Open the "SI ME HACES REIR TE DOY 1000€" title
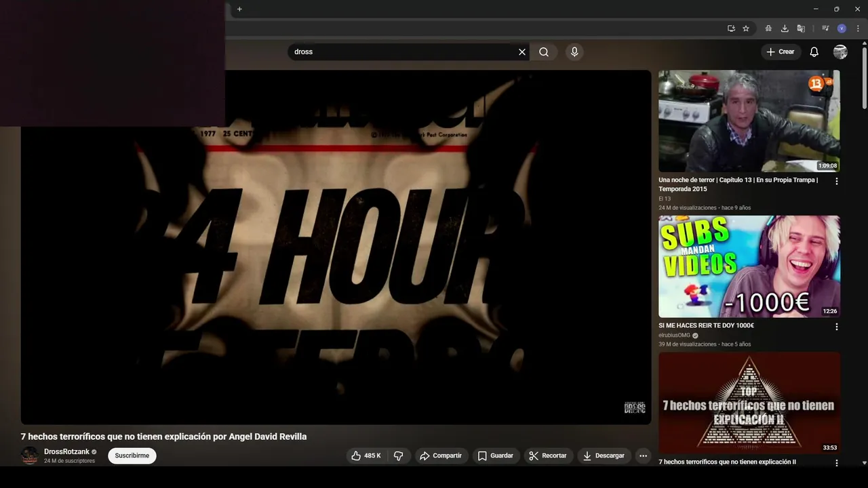 pos(706,326)
